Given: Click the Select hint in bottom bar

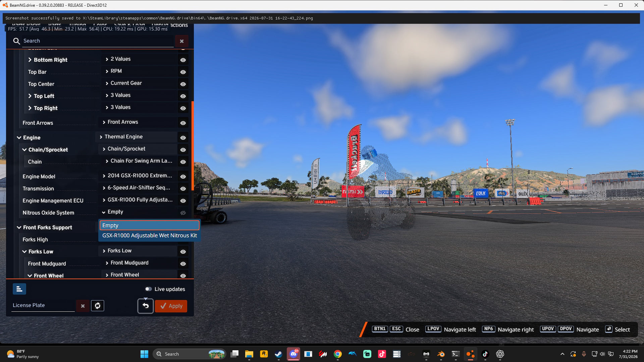Looking at the screenshot, I should (x=622, y=329).
